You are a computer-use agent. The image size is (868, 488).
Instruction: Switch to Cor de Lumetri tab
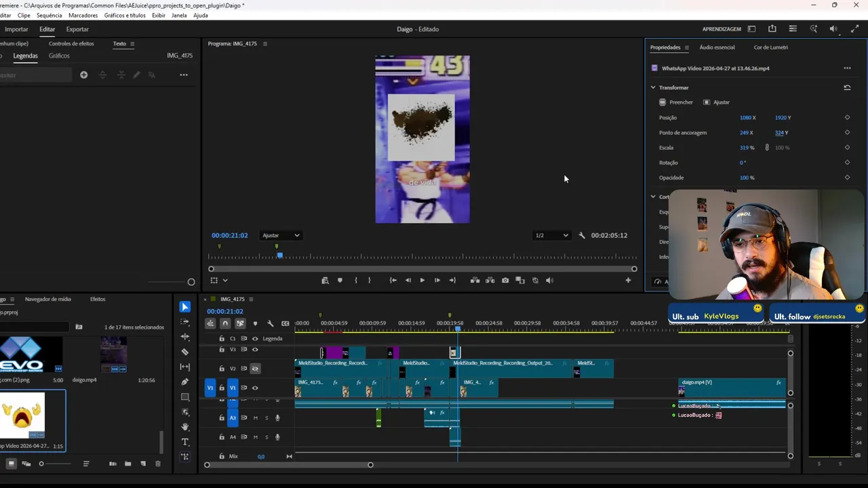coord(770,47)
